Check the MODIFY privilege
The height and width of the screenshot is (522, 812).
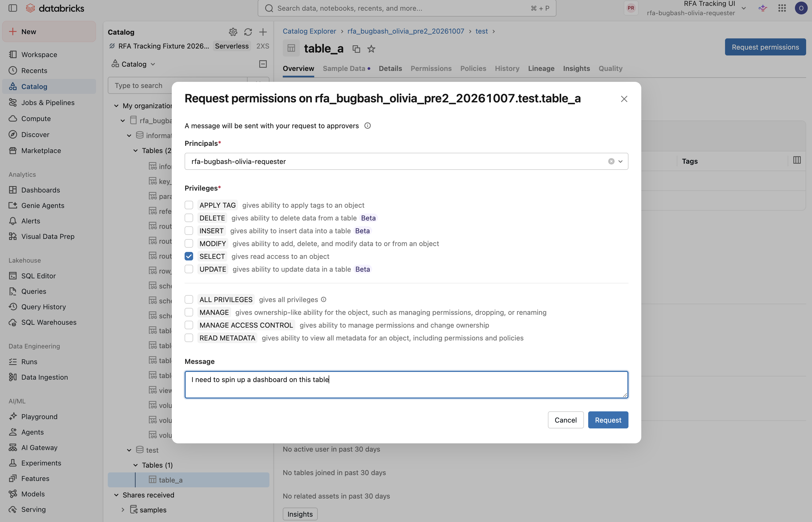pos(189,243)
